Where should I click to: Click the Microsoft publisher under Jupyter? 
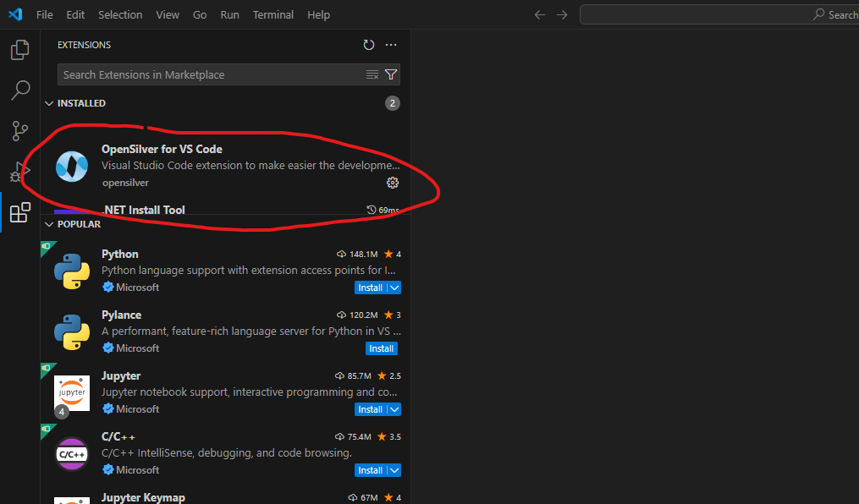coord(137,409)
